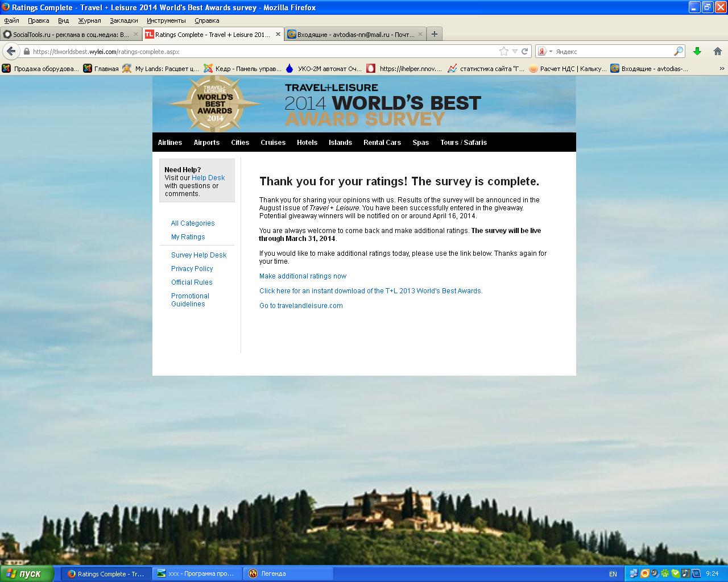Switch to 'xxx - Программа про...' taskbar item
Screen dimensions: 728x582
pos(197,574)
